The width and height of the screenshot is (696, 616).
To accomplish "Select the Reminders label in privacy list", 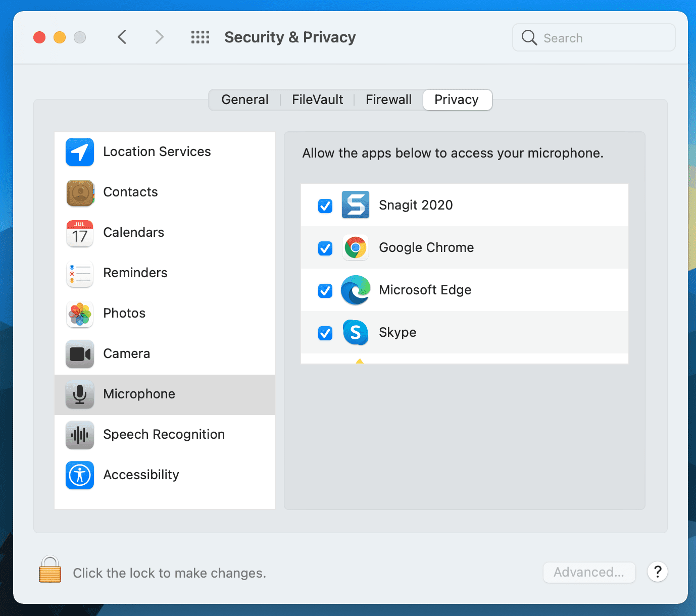I will [x=135, y=273].
